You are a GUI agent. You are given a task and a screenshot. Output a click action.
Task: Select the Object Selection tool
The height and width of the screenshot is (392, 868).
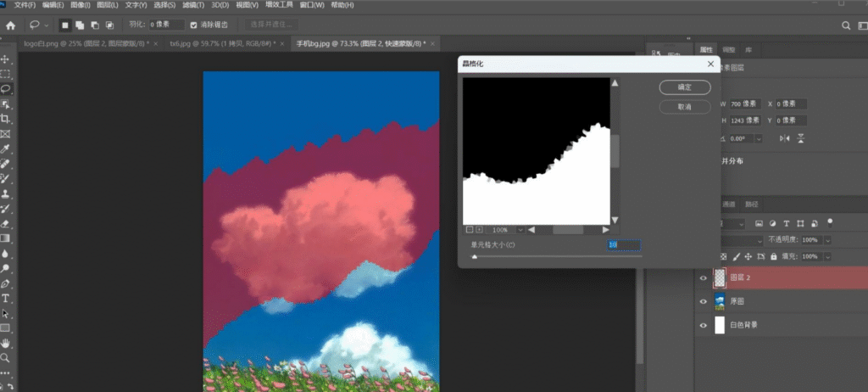pos(5,104)
